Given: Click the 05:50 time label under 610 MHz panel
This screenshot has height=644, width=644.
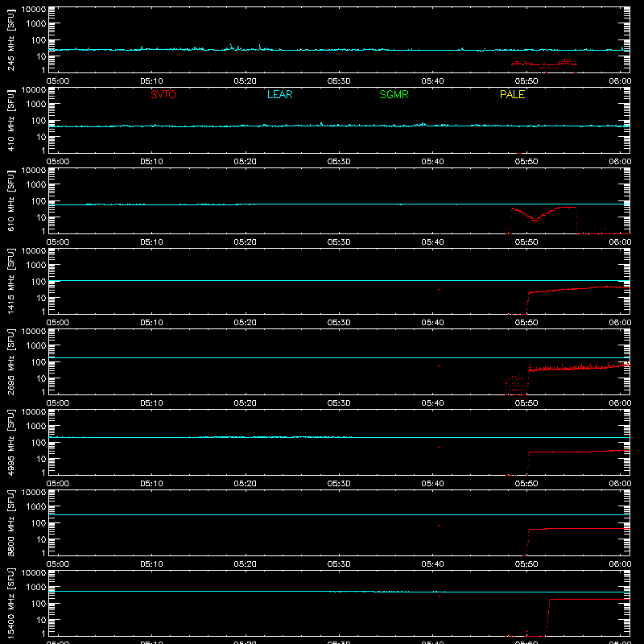Looking at the screenshot, I should coord(526,242).
